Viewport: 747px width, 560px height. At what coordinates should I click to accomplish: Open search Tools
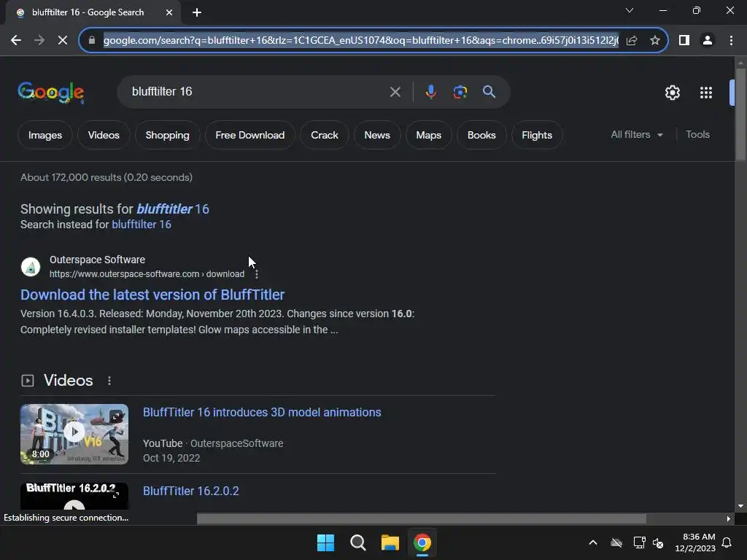click(697, 135)
